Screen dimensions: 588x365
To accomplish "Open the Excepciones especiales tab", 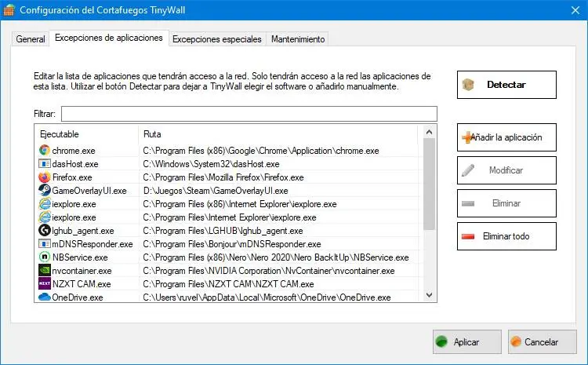I will tap(217, 39).
